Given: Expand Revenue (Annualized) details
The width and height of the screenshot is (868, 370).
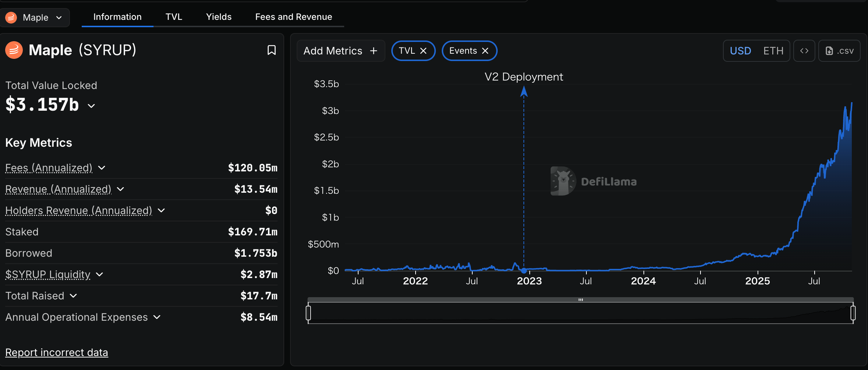Looking at the screenshot, I should coord(120,189).
